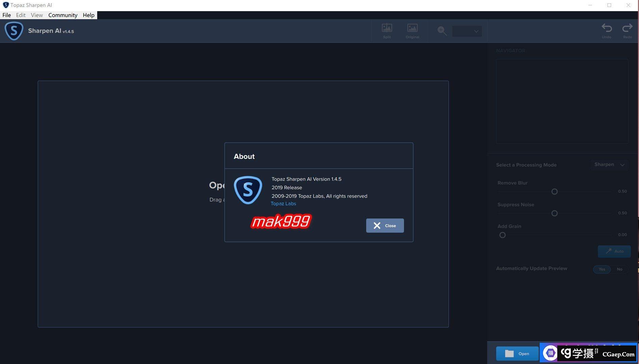Open the Help menu

[x=88, y=15]
